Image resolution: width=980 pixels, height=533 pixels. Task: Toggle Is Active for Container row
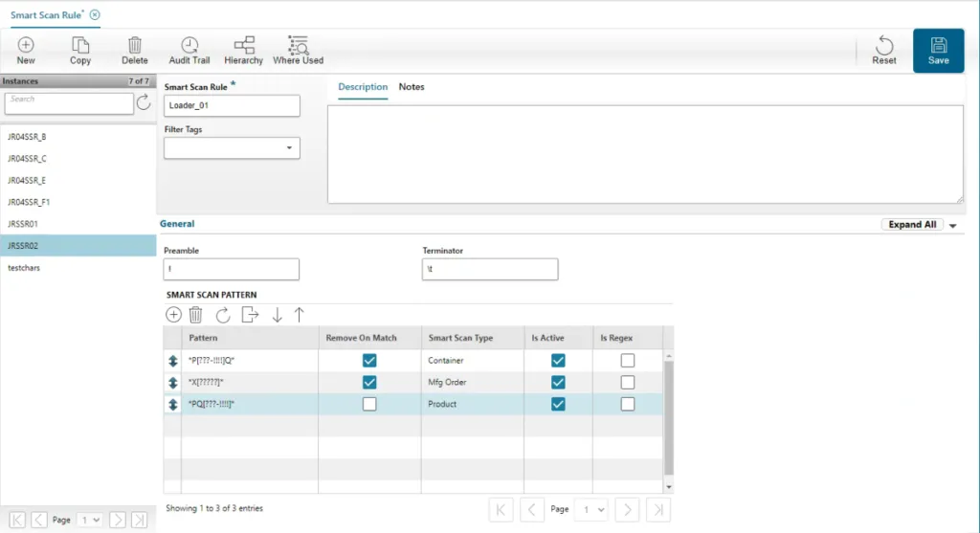point(558,361)
